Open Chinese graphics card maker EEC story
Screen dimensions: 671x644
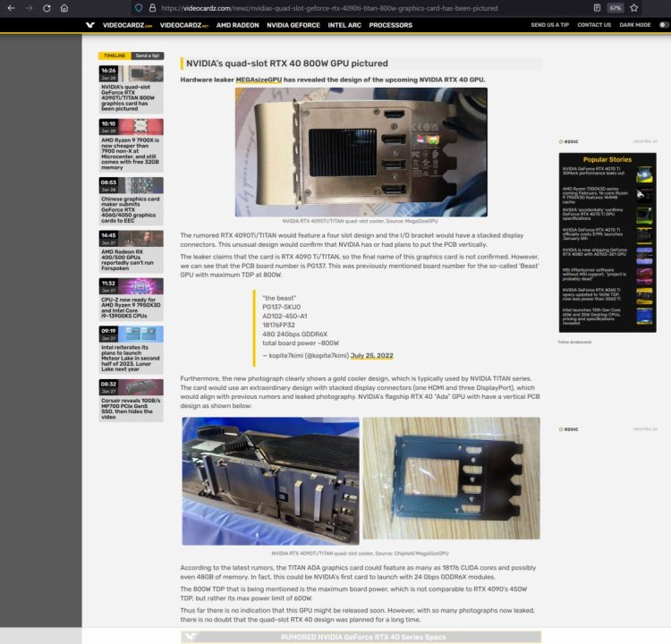(130, 209)
